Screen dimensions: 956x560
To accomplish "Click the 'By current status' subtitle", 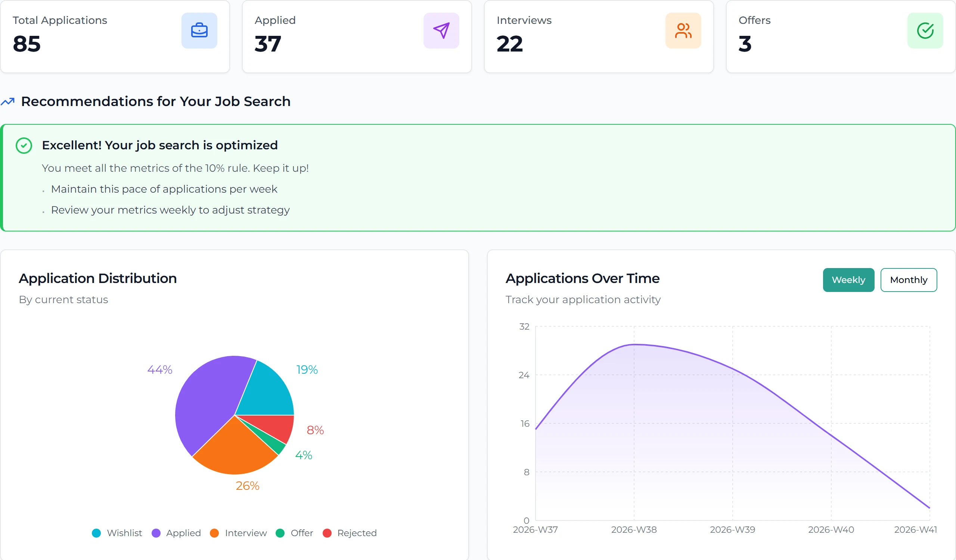I will 64,299.
